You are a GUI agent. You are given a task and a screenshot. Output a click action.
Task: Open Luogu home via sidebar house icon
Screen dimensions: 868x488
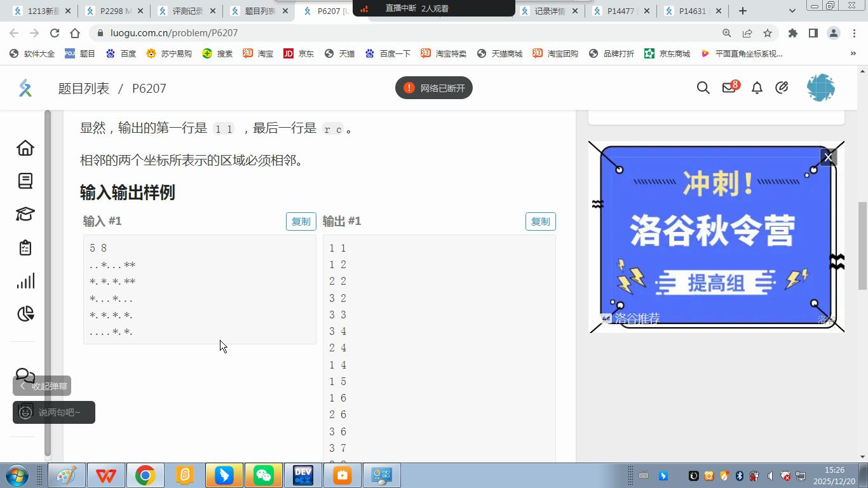[x=24, y=147]
